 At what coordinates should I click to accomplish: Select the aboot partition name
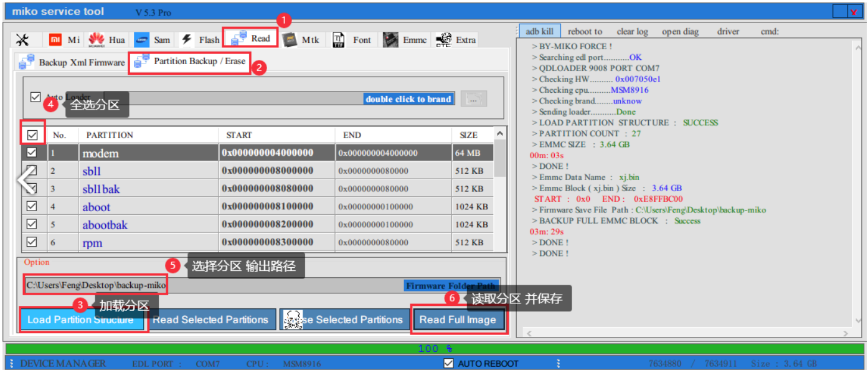(x=96, y=207)
